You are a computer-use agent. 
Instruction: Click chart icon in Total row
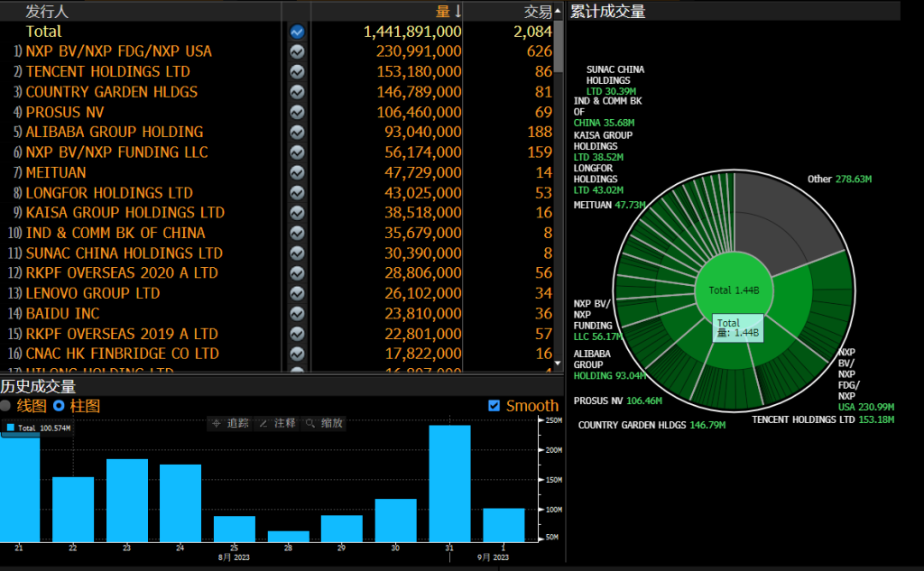coord(297,32)
